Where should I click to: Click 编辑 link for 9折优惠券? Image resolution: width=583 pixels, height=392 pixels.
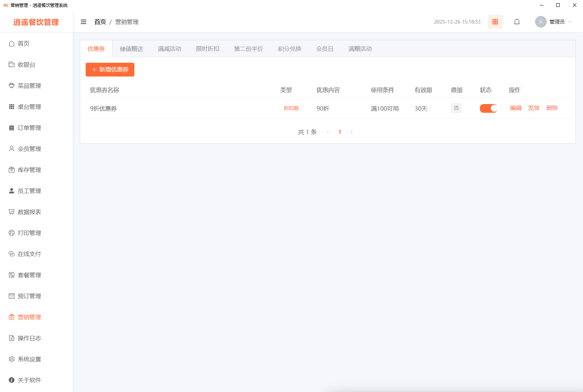pos(515,108)
